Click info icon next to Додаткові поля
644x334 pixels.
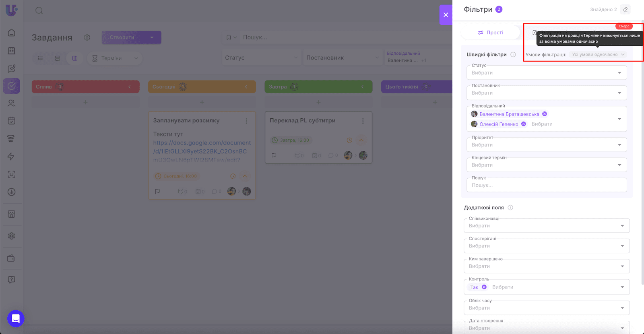(x=510, y=208)
